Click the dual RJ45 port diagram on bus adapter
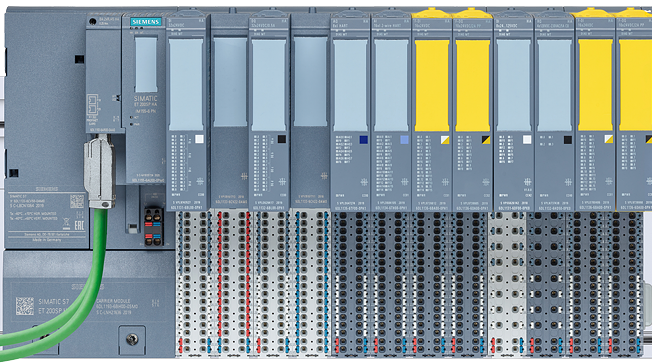Viewport: 652px width, 363px height. [x=92, y=104]
